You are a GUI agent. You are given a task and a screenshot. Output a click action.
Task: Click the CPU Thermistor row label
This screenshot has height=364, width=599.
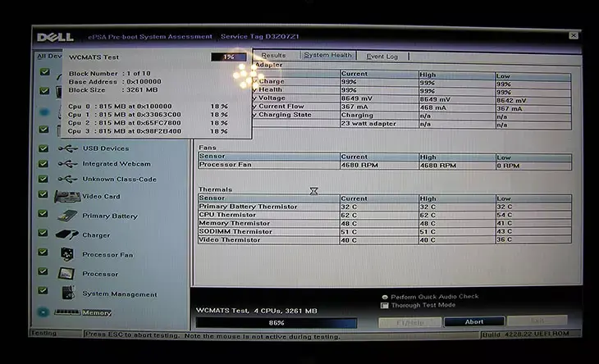[x=227, y=215]
